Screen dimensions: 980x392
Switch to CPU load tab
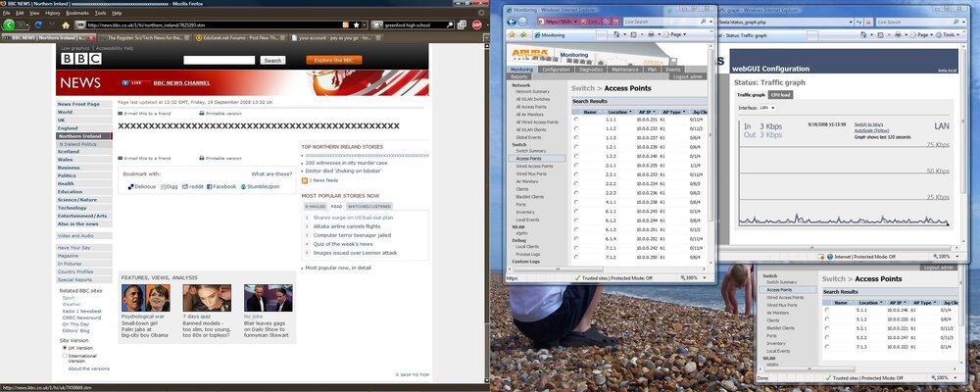coord(781,95)
